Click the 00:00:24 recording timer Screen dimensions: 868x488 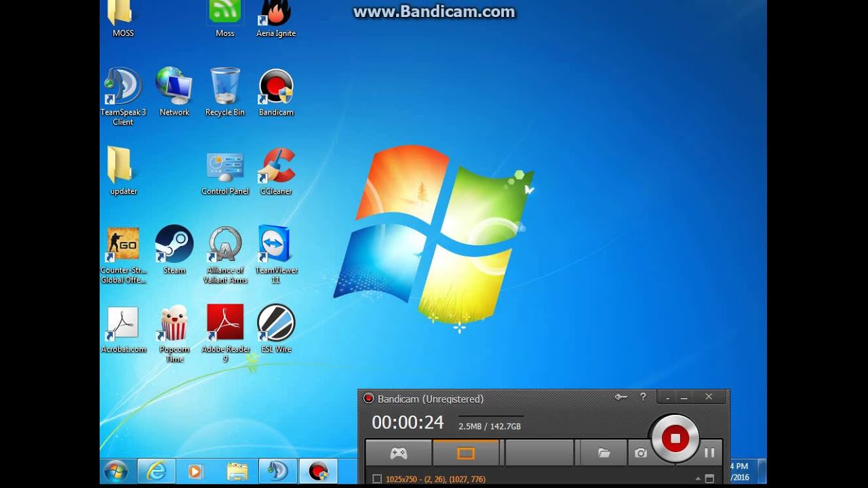pos(408,423)
